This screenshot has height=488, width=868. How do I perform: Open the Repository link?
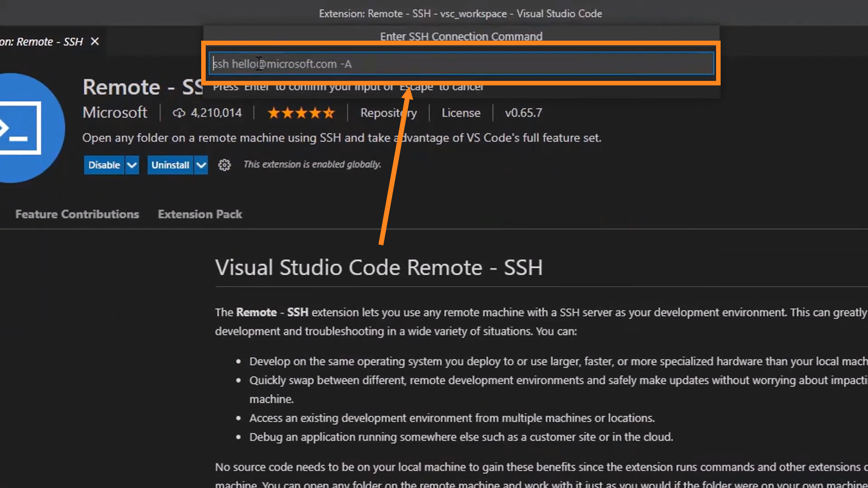[388, 113]
